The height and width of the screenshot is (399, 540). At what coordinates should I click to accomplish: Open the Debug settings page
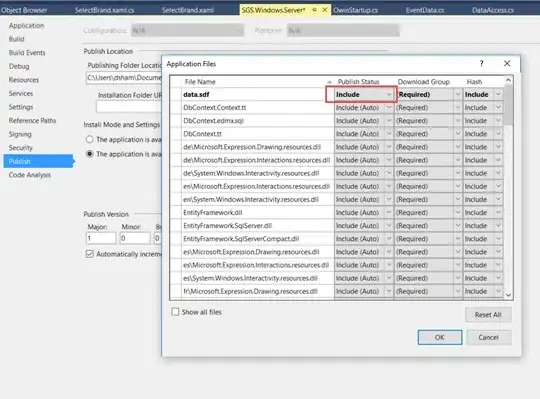point(19,66)
